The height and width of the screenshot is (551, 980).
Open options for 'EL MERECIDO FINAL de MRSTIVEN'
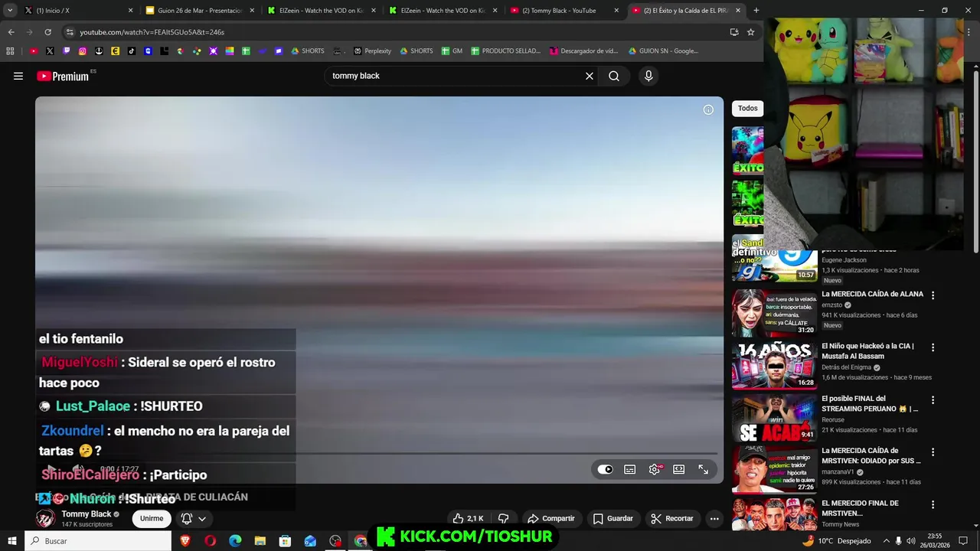[x=933, y=504]
